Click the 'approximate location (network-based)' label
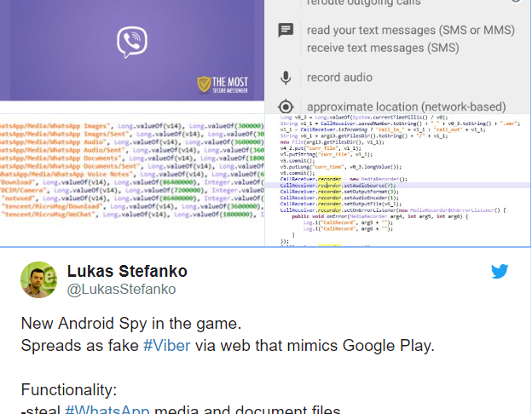This screenshot has height=414, width=532. click(x=407, y=106)
